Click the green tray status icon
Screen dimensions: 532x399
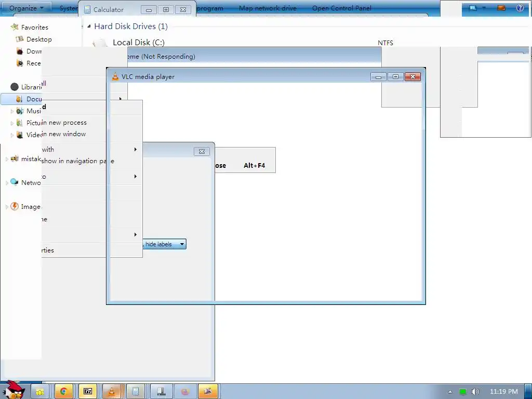462,392
